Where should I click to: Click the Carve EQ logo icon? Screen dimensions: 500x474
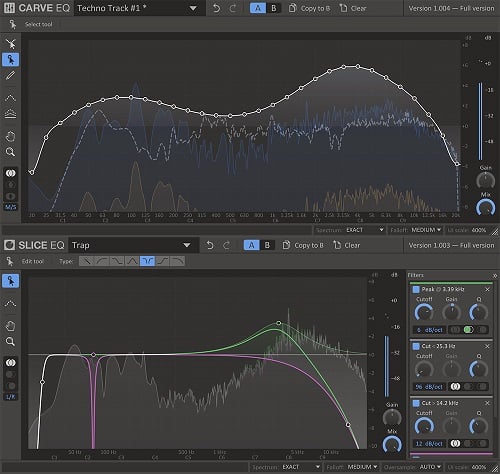point(9,8)
